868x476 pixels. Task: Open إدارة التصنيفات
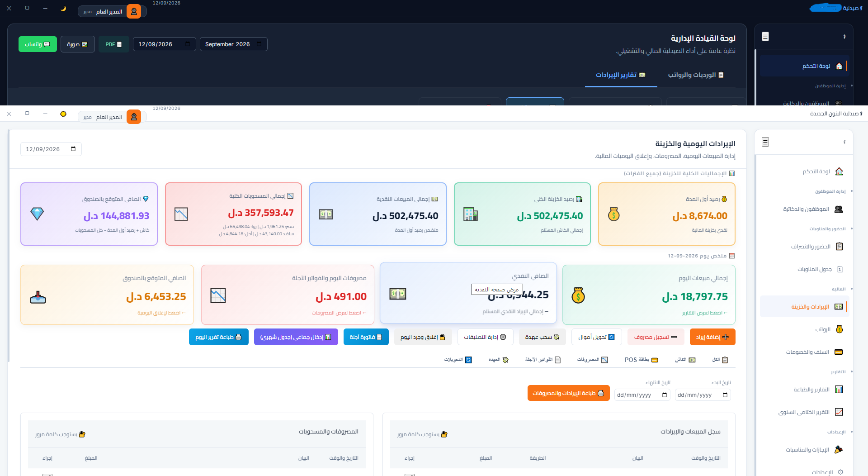(x=485, y=337)
